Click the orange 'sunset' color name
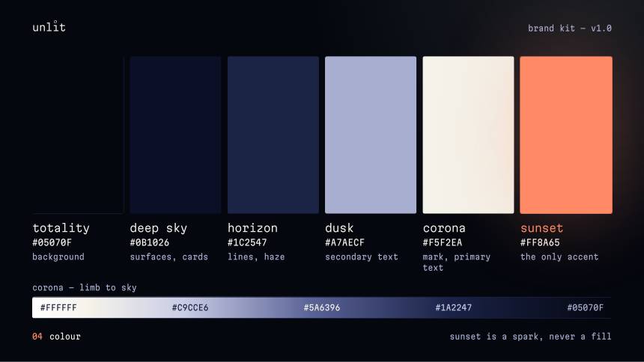The height and width of the screenshot is (362, 644). (x=541, y=228)
